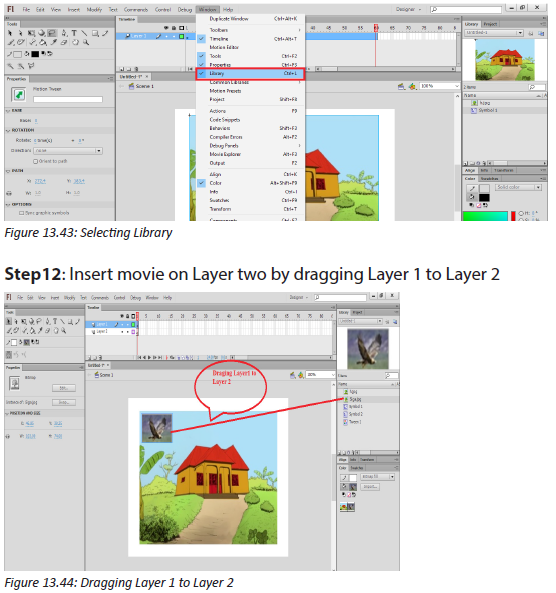Screen dimensions: 556x593
Task: Click the Edit... button in lower window's Properties
Action: [x=64, y=388]
